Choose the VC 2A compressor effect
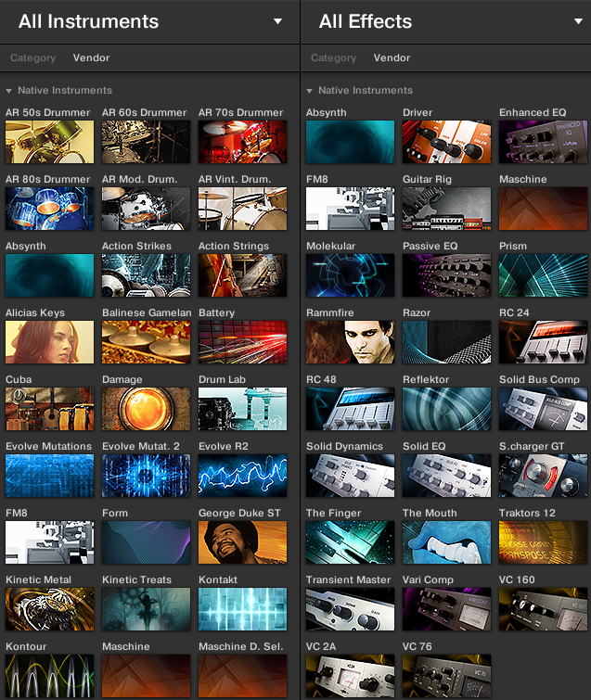Viewport: 591px width, 700px height. pyautogui.click(x=350, y=676)
